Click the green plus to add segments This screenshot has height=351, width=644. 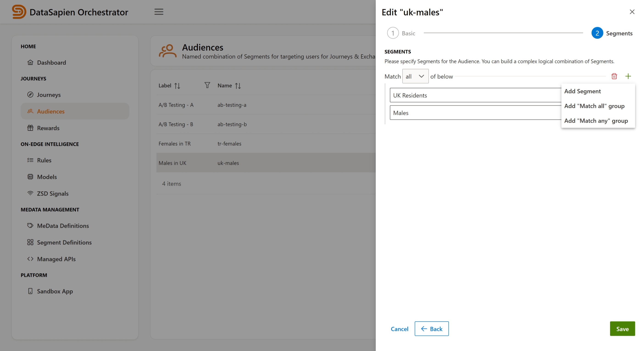click(628, 76)
